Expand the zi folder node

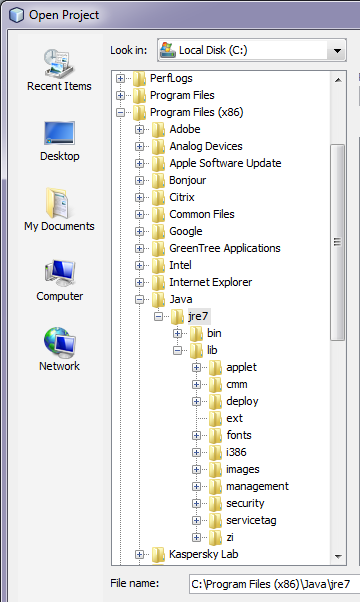click(196, 538)
